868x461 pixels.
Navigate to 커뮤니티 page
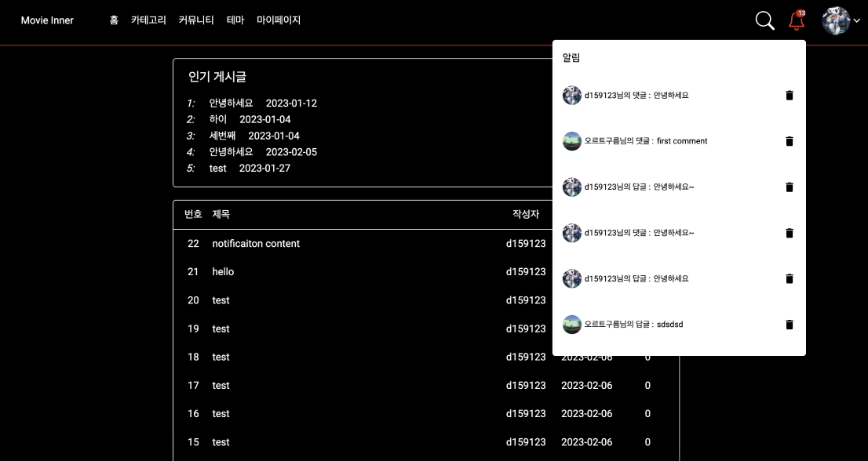[x=196, y=20]
